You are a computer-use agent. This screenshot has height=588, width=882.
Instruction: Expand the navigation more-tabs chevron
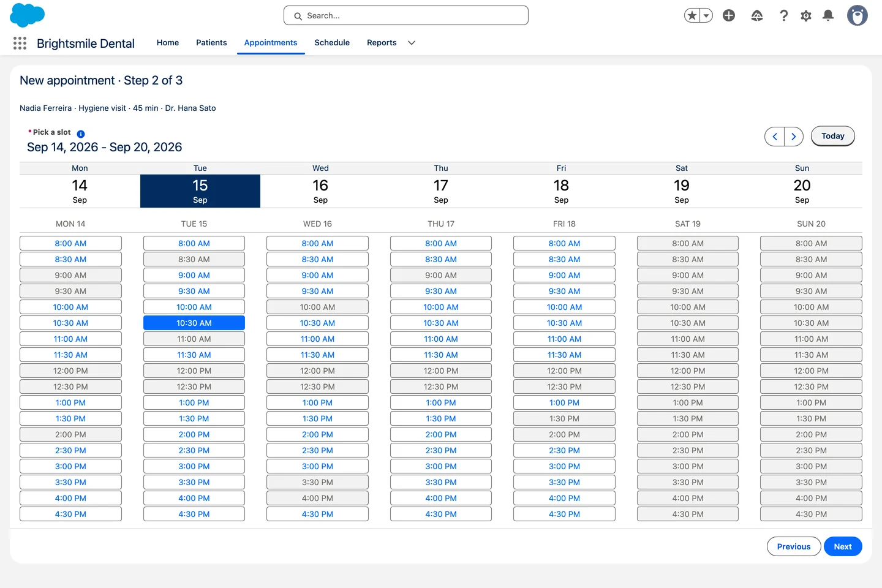tap(412, 43)
